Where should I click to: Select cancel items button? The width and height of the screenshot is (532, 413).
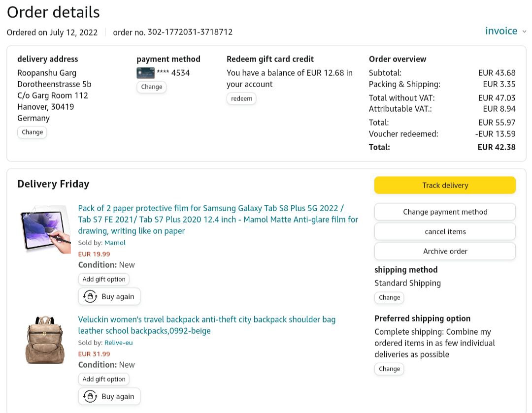[x=445, y=231]
